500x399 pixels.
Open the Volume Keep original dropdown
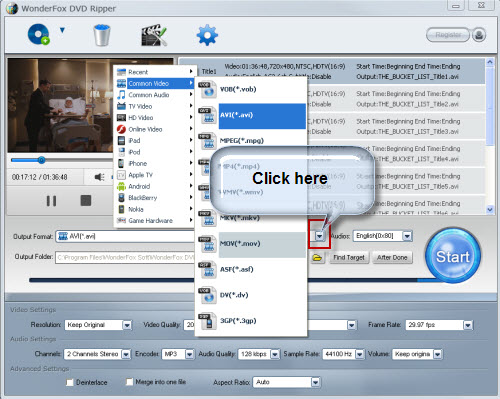(437, 354)
